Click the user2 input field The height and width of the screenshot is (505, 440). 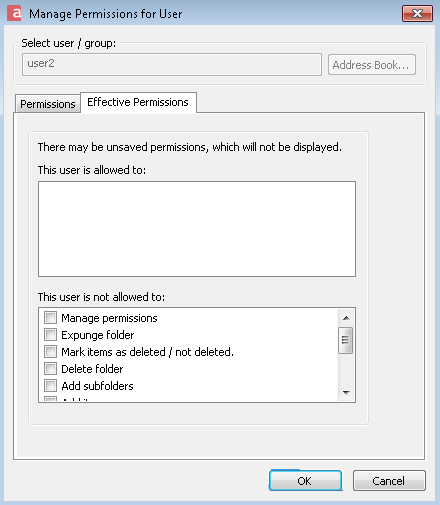click(172, 64)
